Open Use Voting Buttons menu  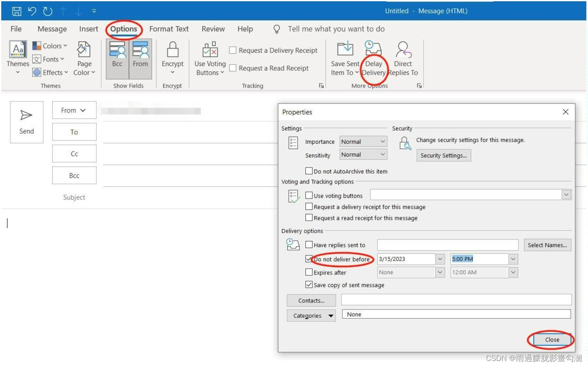210,59
